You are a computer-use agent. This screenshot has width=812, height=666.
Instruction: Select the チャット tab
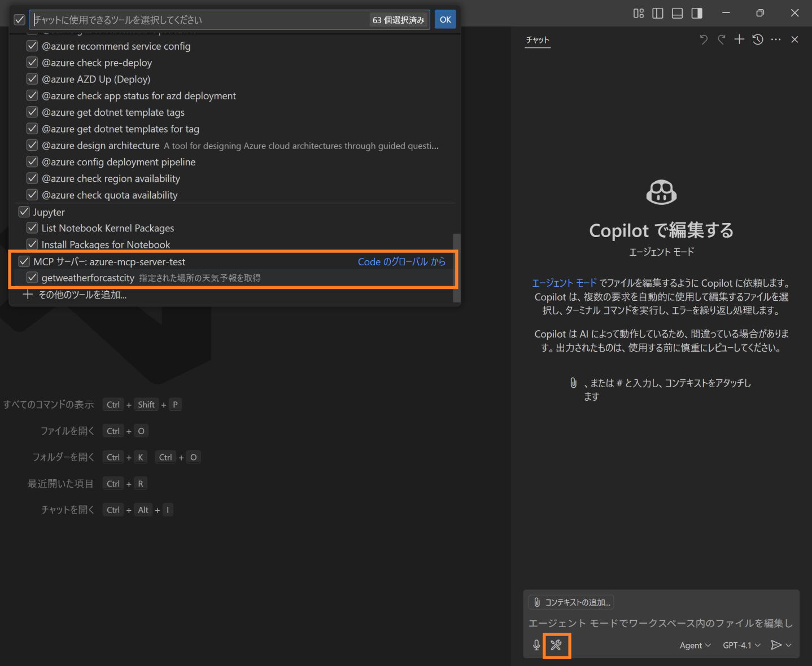(538, 40)
